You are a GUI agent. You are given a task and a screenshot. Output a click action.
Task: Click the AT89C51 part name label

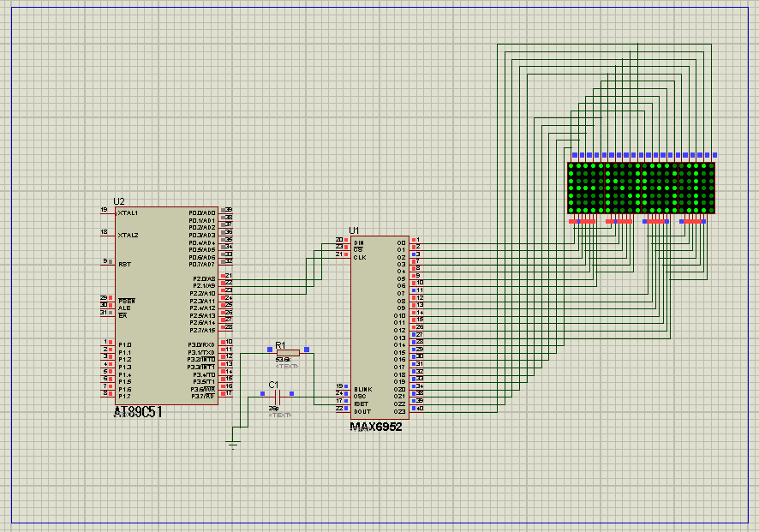138,412
